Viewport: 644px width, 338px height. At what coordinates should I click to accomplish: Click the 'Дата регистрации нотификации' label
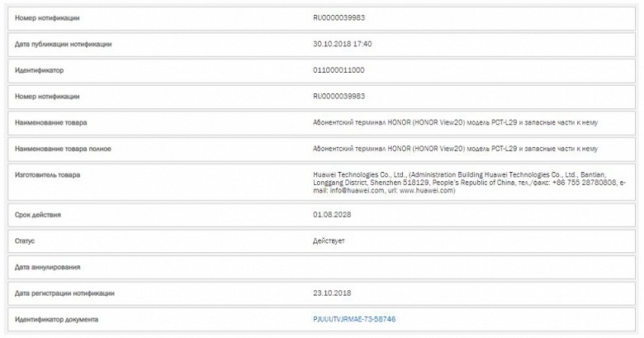(64, 293)
